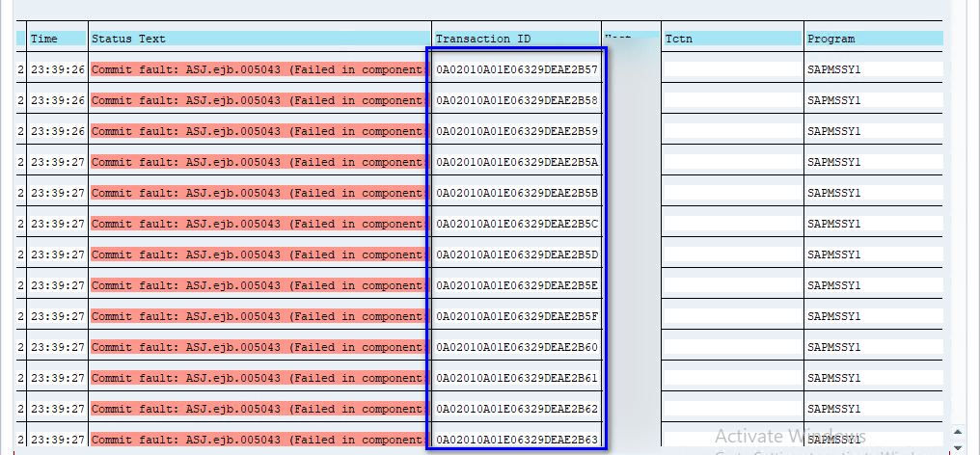Viewport: 980px width, 455px height.
Task: Pick the transaction ID ending in 2B5A
Action: [517, 162]
